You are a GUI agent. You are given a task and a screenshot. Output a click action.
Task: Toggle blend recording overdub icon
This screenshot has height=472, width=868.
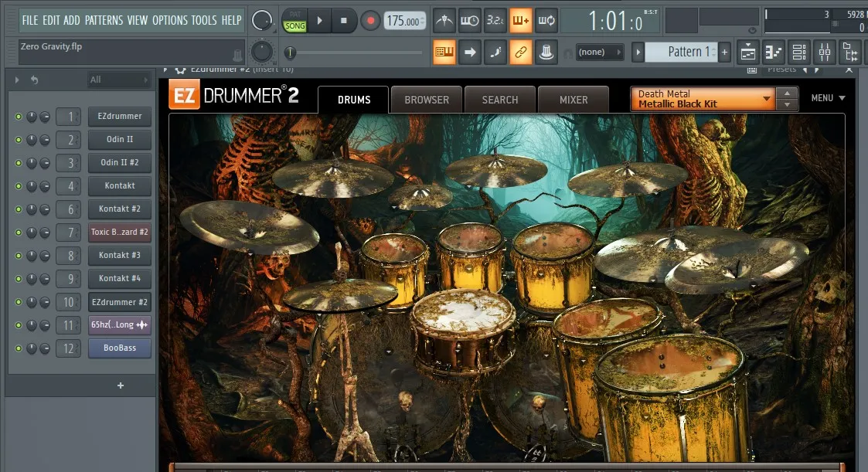pos(521,21)
